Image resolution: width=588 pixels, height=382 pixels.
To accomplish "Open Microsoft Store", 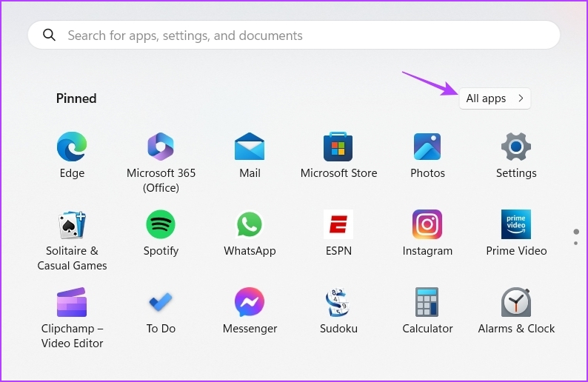I will tap(338, 147).
